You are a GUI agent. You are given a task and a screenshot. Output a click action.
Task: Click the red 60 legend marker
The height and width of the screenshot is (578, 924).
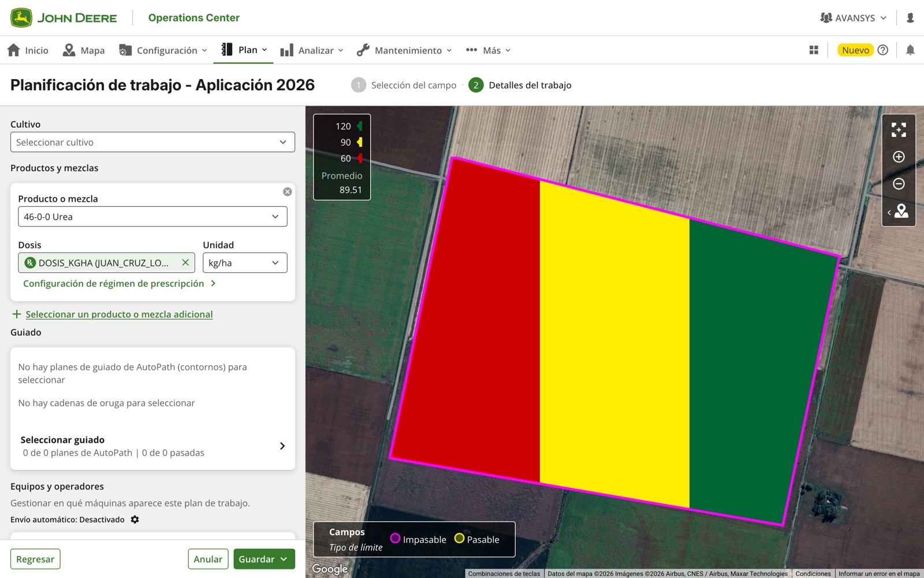[360, 158]
